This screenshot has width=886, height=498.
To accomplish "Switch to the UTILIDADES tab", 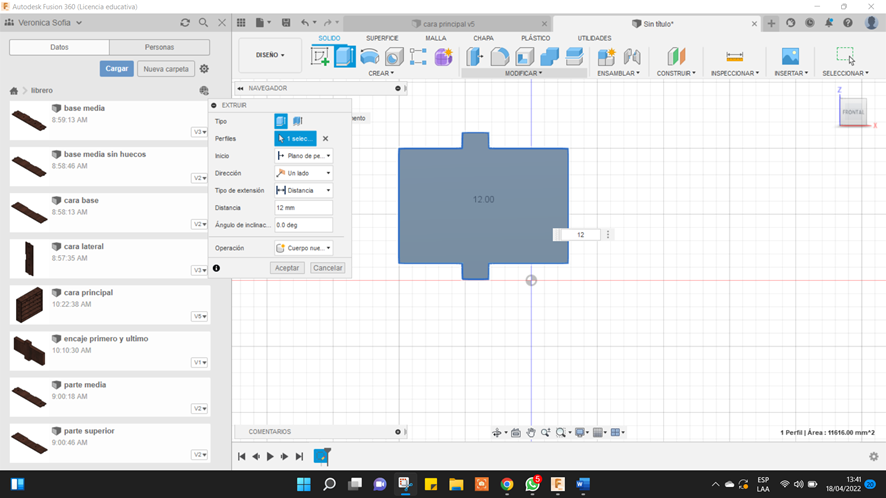I will point(594,38).
